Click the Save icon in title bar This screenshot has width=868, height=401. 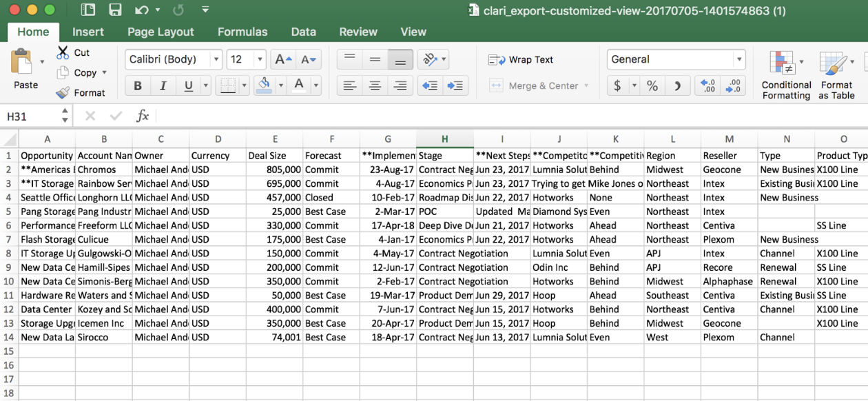click(115, 10)
